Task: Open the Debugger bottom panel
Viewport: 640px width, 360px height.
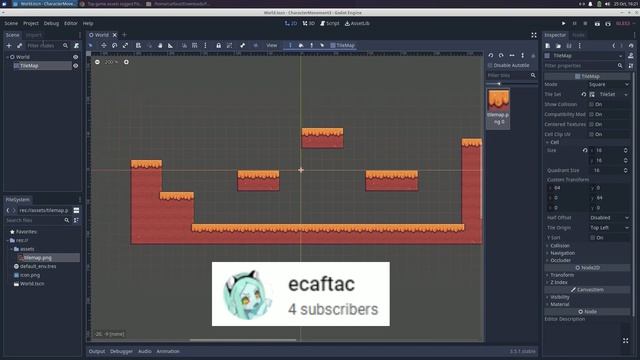Action: [121, 351]
